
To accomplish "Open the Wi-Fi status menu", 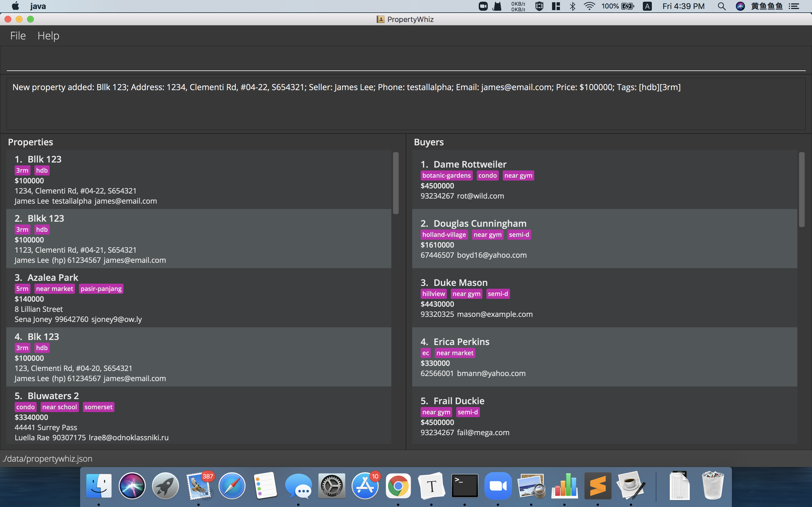I will pos(589,6).
